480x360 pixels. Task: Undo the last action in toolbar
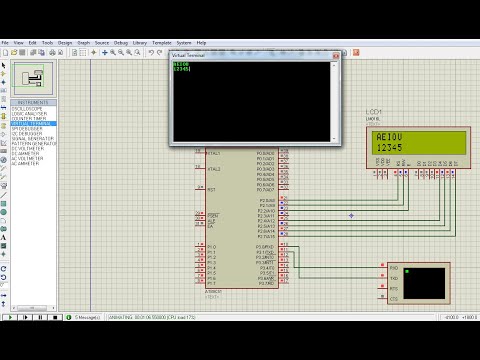(151, 53)
